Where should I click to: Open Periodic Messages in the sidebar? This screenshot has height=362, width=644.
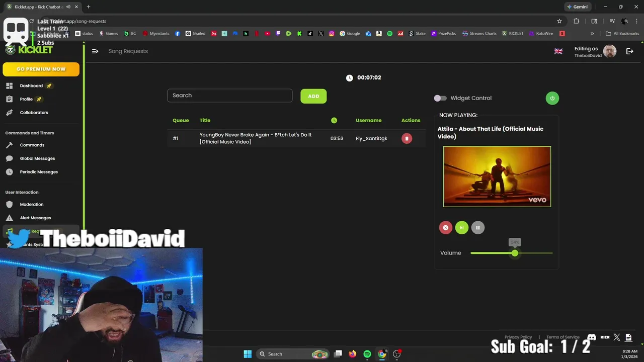[x=39, y=172]
